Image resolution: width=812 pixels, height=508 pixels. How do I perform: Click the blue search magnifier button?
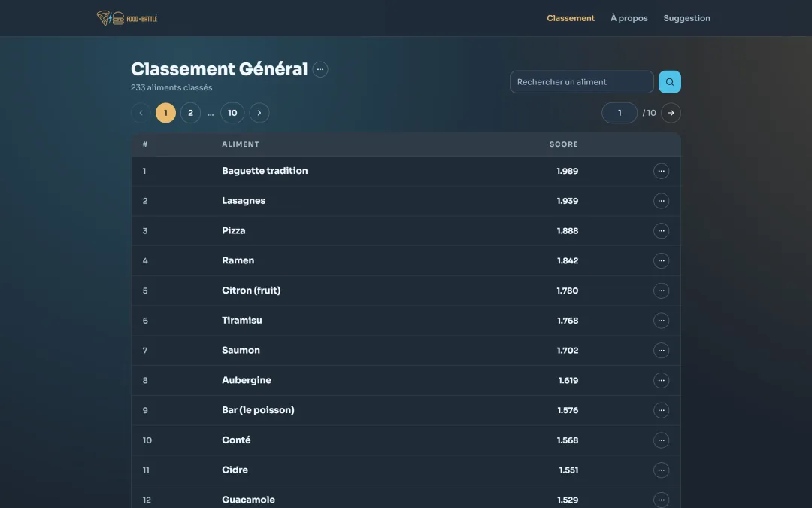670,82
